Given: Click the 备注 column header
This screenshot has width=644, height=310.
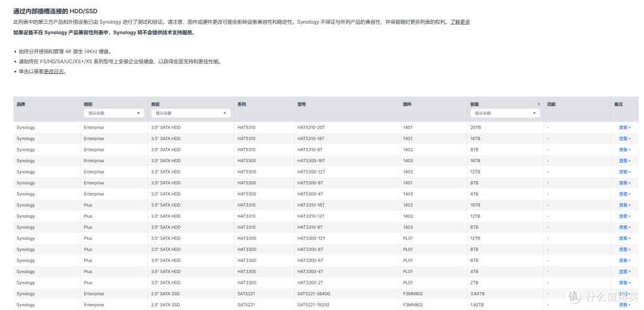Looking at the screenshot, I should tap(618, 104).
